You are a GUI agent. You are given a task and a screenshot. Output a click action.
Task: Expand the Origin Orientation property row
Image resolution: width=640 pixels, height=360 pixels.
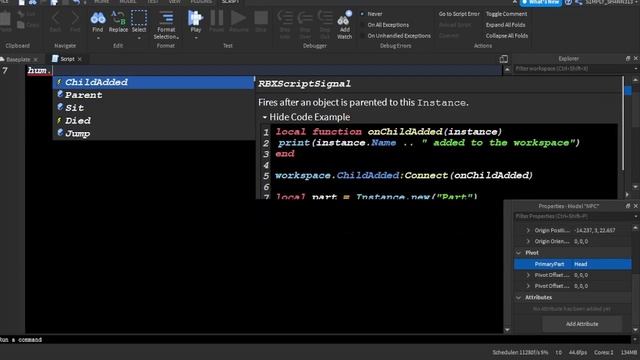pyautogui.click(x=528, y=242)
